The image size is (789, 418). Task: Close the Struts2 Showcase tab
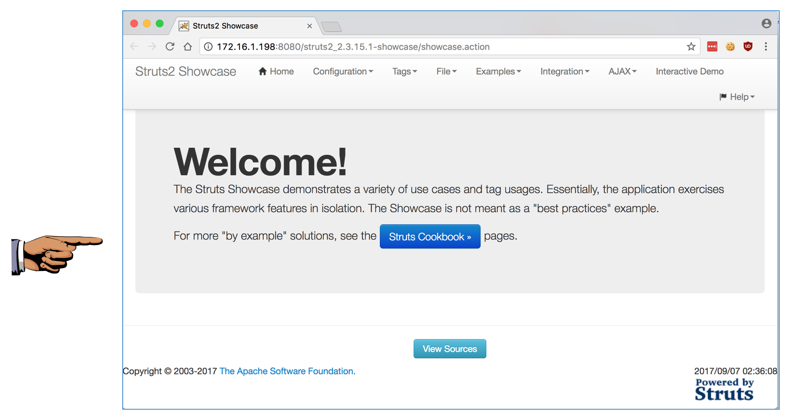[309, 26]
